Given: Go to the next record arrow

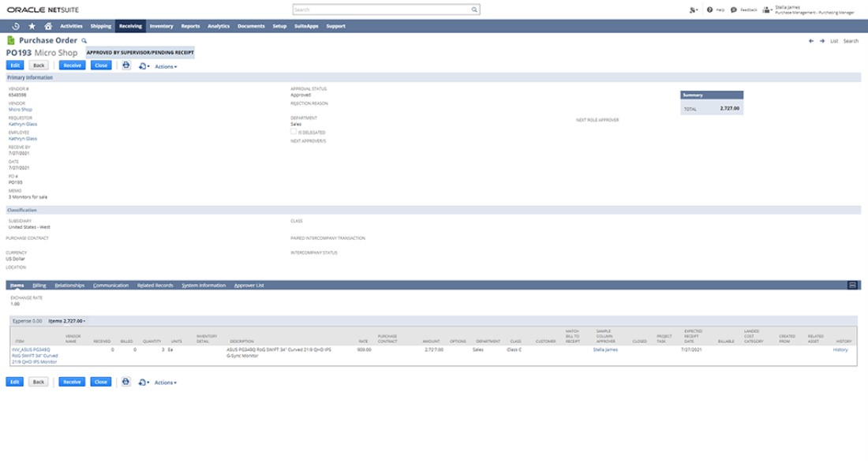Looking at the screenshot, I should 821,41.
